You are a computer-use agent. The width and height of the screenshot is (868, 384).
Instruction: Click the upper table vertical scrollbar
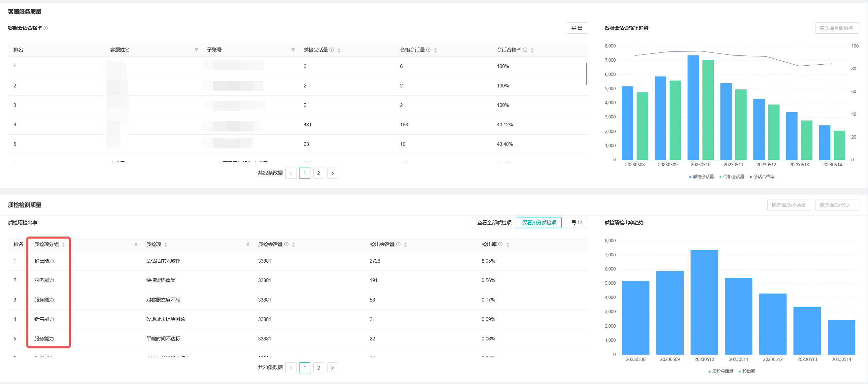coord(586,74)
